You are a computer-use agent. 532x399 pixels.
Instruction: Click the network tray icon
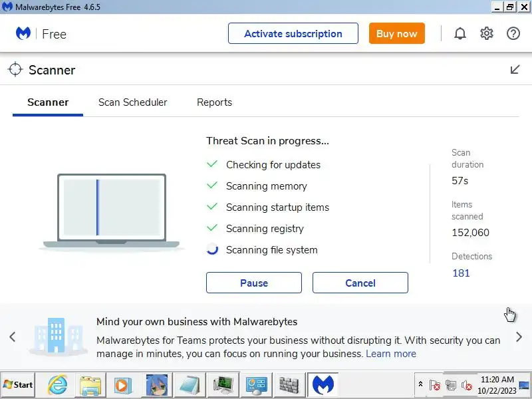(451, 385)
